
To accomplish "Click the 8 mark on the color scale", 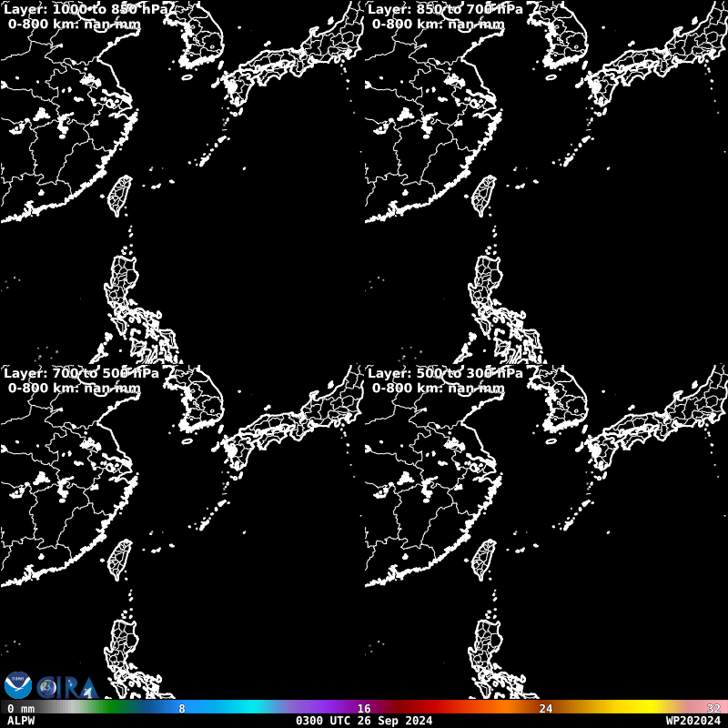I will click(x=182, y=708).
